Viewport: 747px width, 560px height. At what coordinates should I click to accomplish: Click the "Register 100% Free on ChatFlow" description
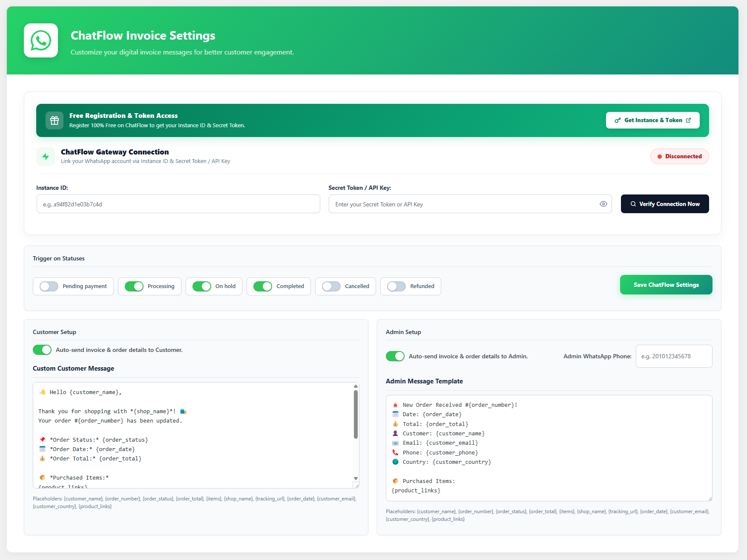tap(157, 126)
